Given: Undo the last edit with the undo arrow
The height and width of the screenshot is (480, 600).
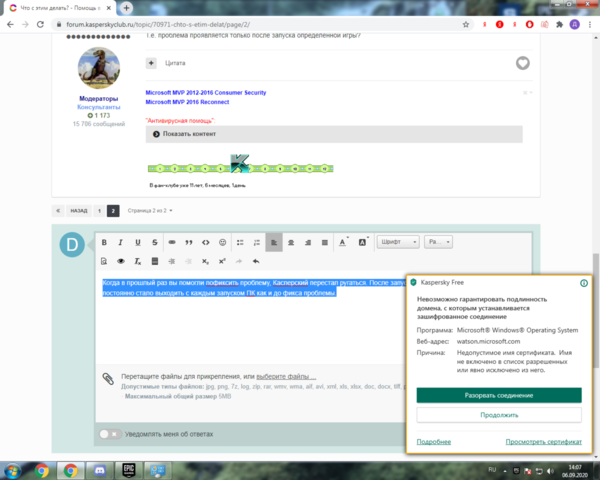Looking at the screenshot, I should click(x=256, y=261).
